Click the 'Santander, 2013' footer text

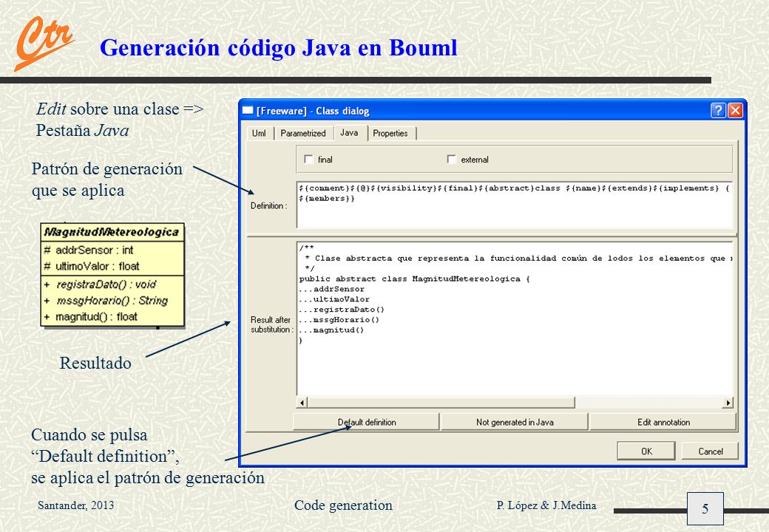point(76,505)
